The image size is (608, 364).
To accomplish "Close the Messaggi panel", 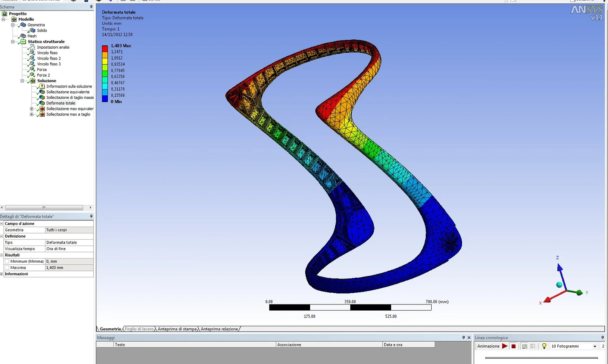I will tap(469, 337).
